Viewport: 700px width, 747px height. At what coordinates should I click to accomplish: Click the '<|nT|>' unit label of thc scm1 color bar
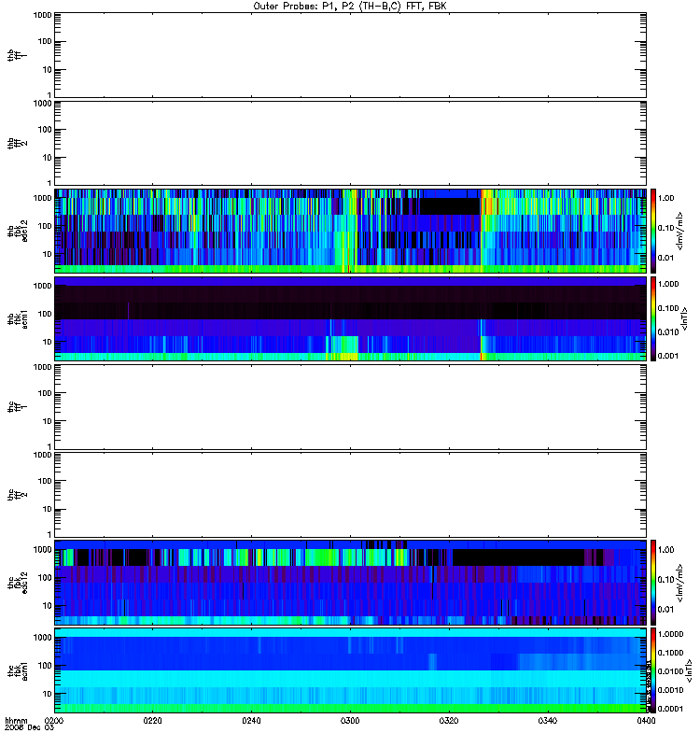coord(689,670)
